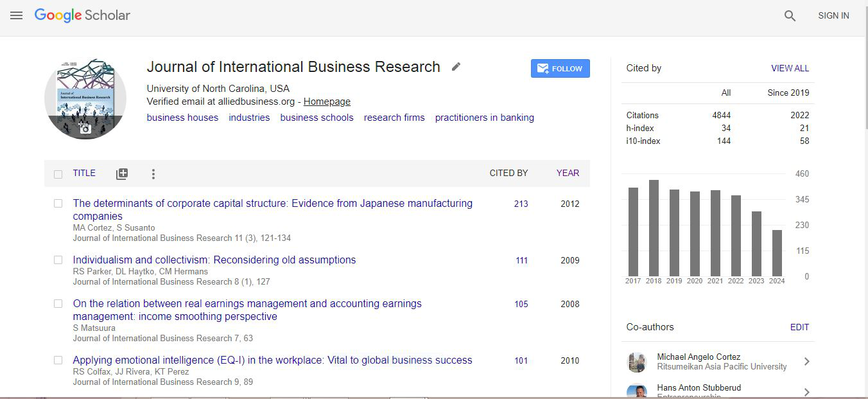Select the business houses tag

coord(182,118)
